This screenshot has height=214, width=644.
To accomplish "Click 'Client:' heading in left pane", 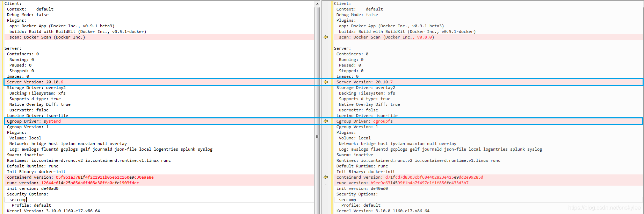I will click(13, 4).
